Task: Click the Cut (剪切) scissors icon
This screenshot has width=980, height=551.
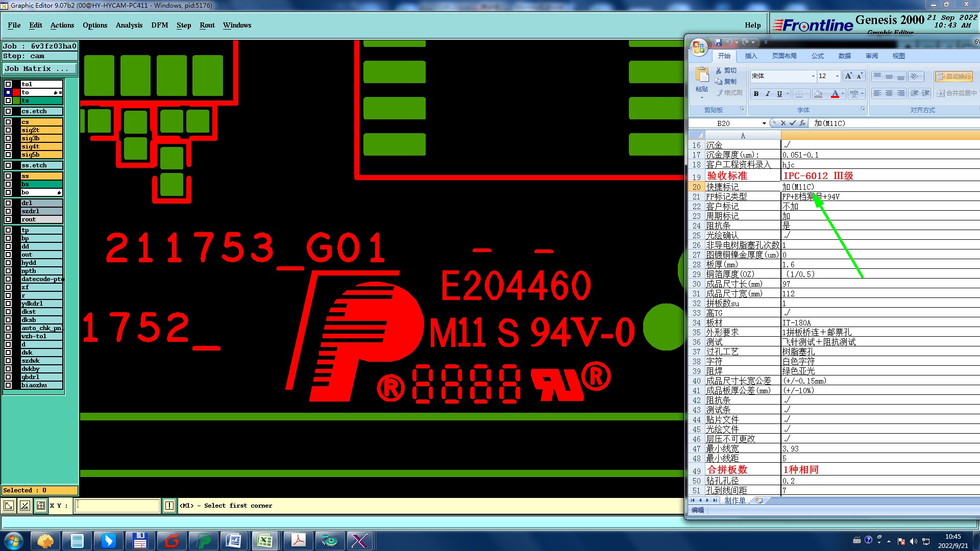Action: click(x=719, y=70)
